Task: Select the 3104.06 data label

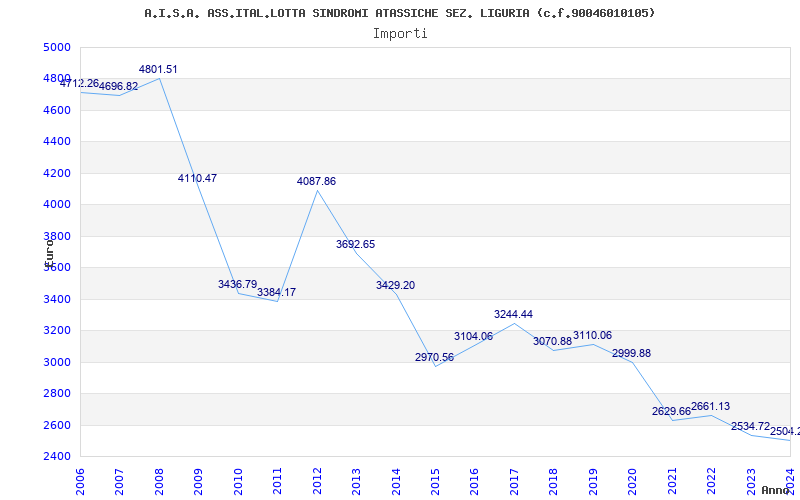Action: click(473, 336)
